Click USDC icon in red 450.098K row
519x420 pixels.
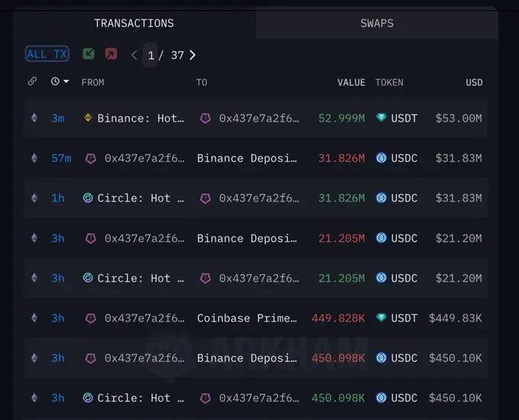(x=382, y=357)
